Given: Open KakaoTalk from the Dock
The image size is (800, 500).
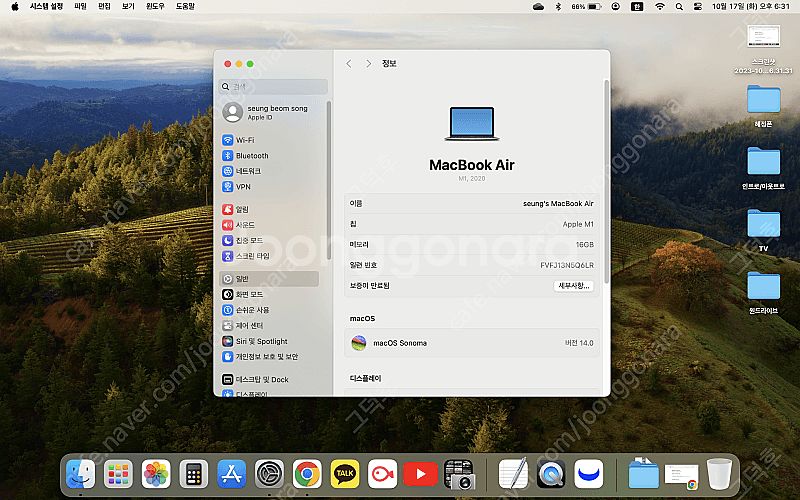Looking at the screenshot, I should 344,474.
